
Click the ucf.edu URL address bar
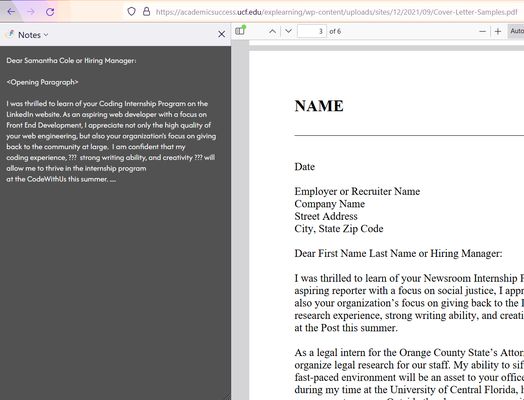(x=337, y=12)
